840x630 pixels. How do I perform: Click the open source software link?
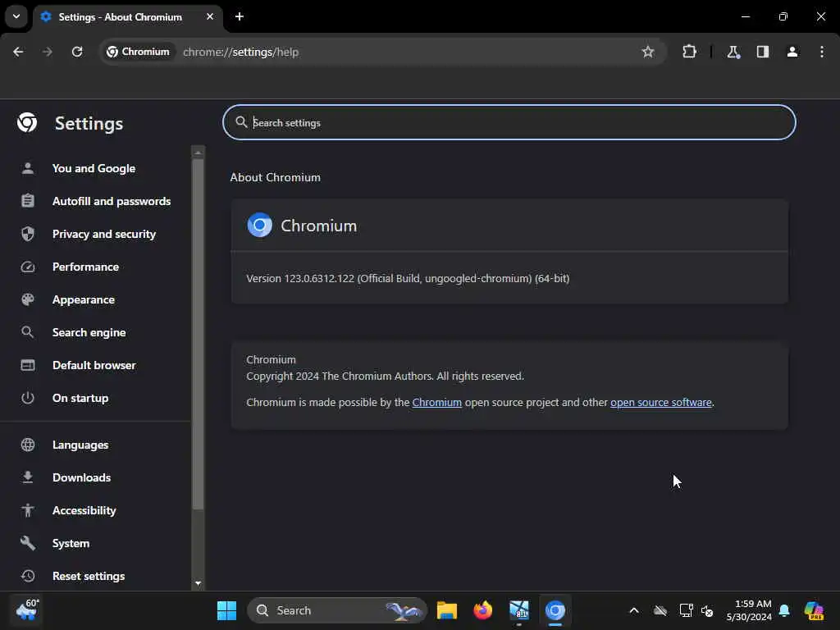coord(660,402)
